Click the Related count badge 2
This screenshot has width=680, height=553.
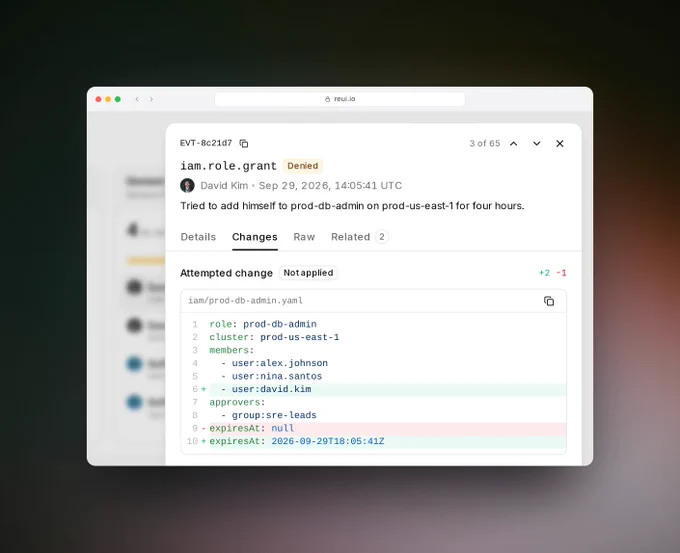click(x=382, y=237)
